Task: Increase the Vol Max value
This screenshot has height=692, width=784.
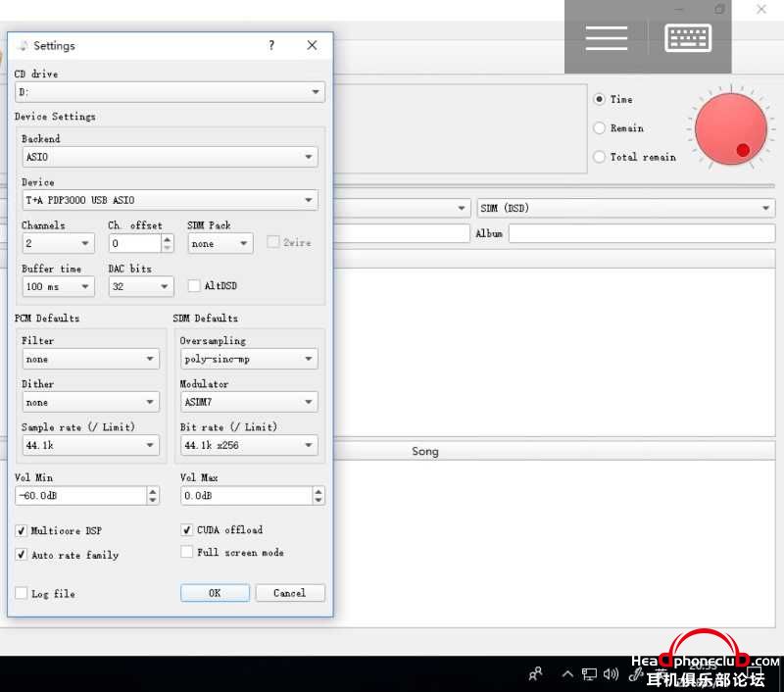Action: tap(318, 491)
